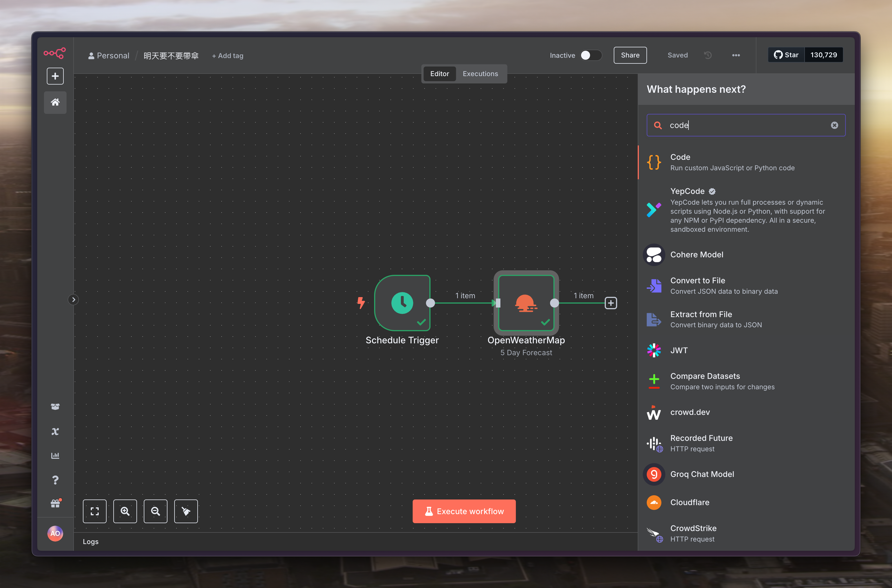Click the node search input field
The width and height of the screenshot is (892, 588).
point(746,125)
